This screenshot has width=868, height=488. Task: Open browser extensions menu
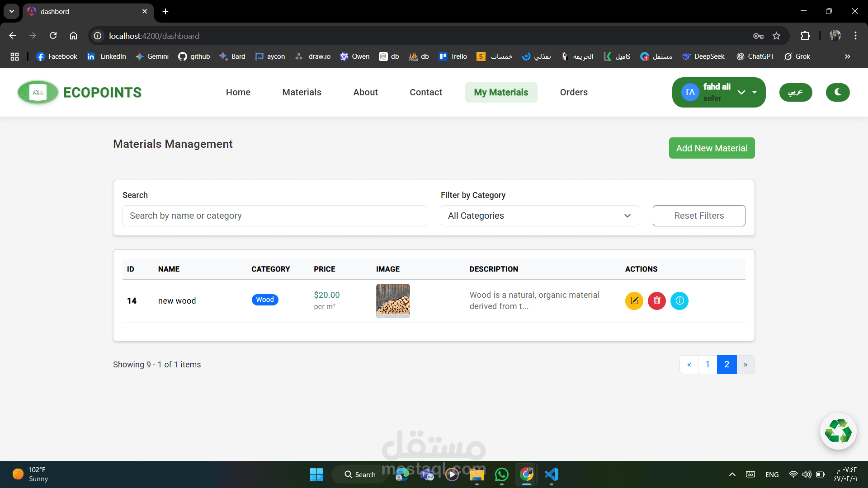[805, 36]
